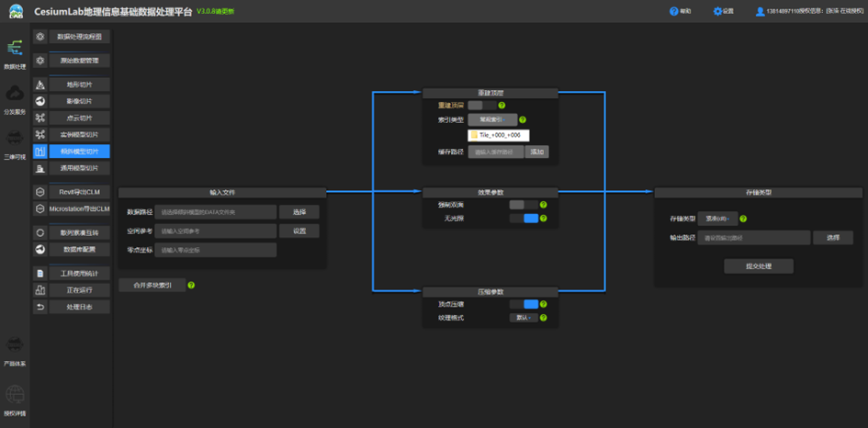This screenshot has width=868, height=428.
Task: Click the 效果参数 effect parameters panel header
Action: coord(490,193)
